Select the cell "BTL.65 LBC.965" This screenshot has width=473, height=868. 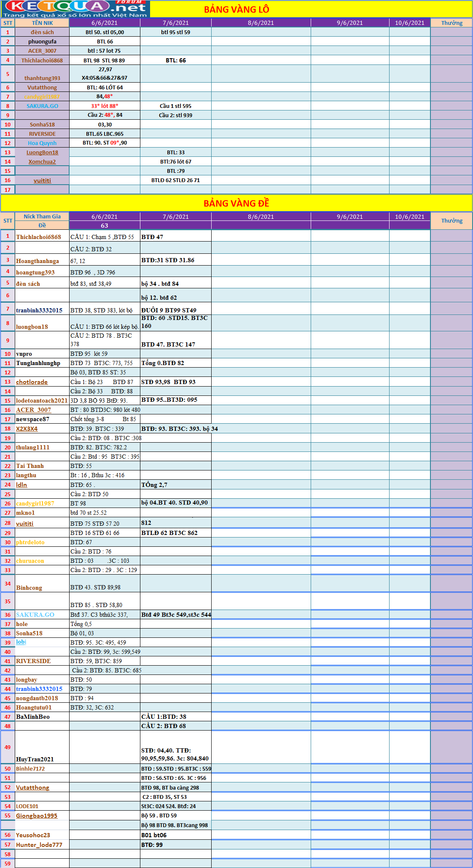pyautogui.click(x=105, y=134)
